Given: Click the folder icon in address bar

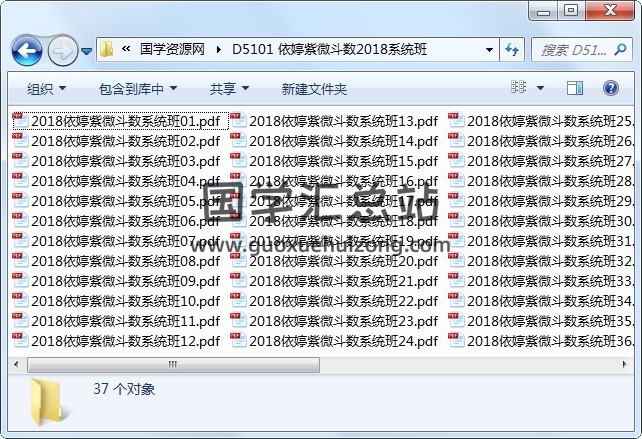Looking at the screenshot, I should click(106, 50).
